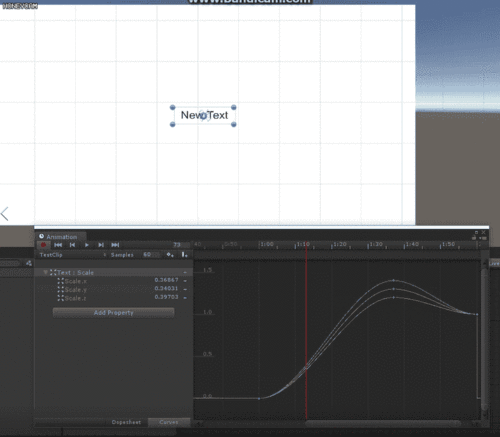Click the Add Property button

[x=113, y=313]
